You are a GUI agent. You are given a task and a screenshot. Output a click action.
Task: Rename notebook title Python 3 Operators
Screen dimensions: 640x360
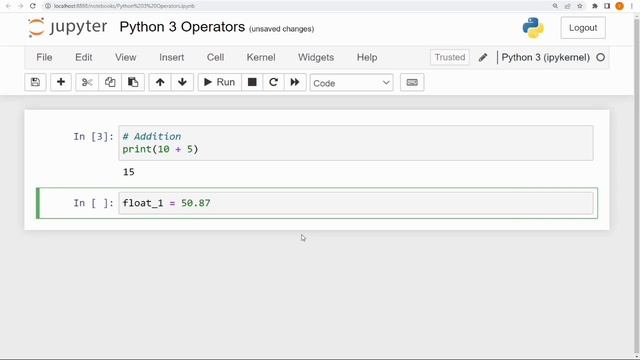pos(182,27)
